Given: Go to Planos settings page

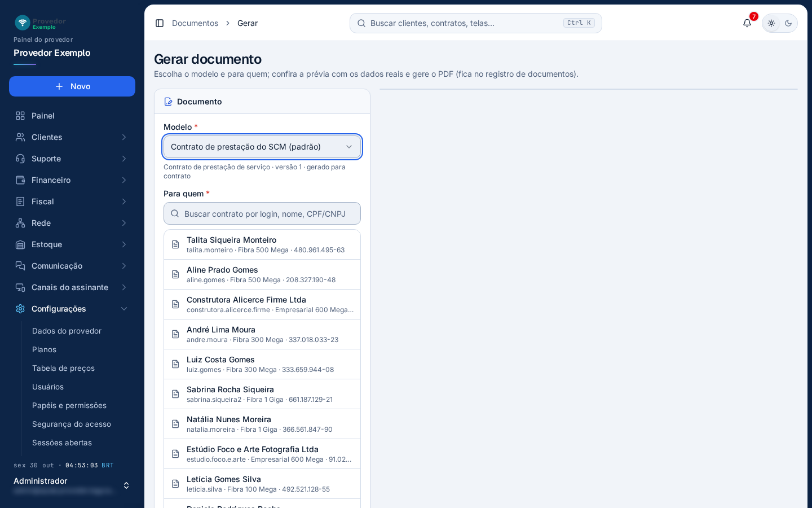Looking at the screenshot, I should pos(44,349).
